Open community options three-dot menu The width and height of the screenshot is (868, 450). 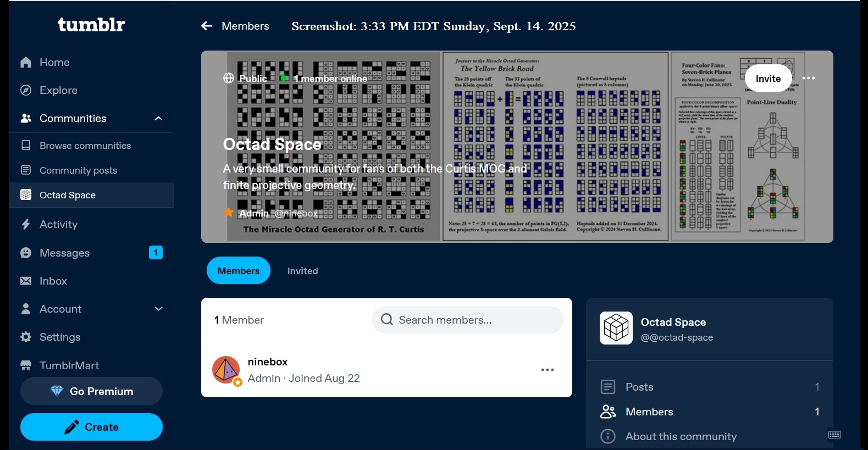[x=808, y=79]
